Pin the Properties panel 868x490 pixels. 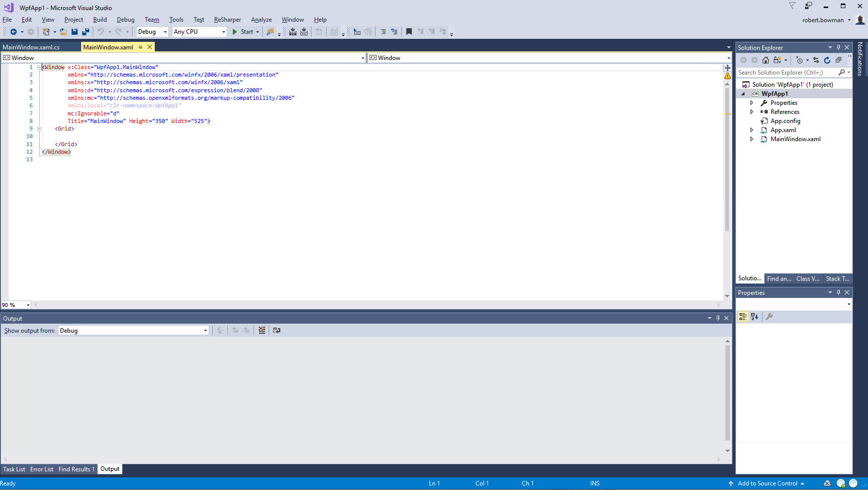click(839, 292)
